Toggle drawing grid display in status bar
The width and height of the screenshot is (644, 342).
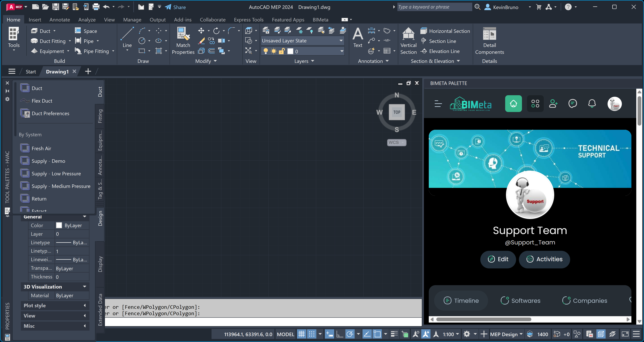point(302,334)
